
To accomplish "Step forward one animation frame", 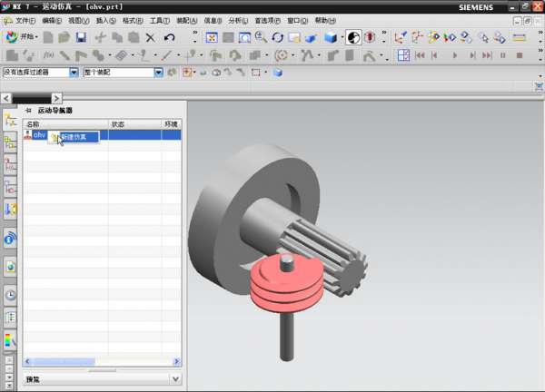I will pos(472,55).
